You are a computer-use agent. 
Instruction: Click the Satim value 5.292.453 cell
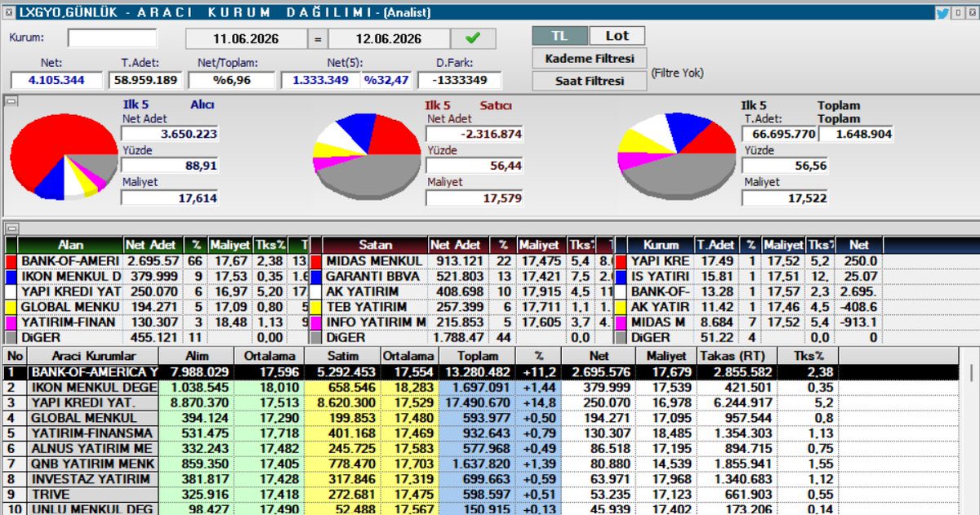pos(342,372)
